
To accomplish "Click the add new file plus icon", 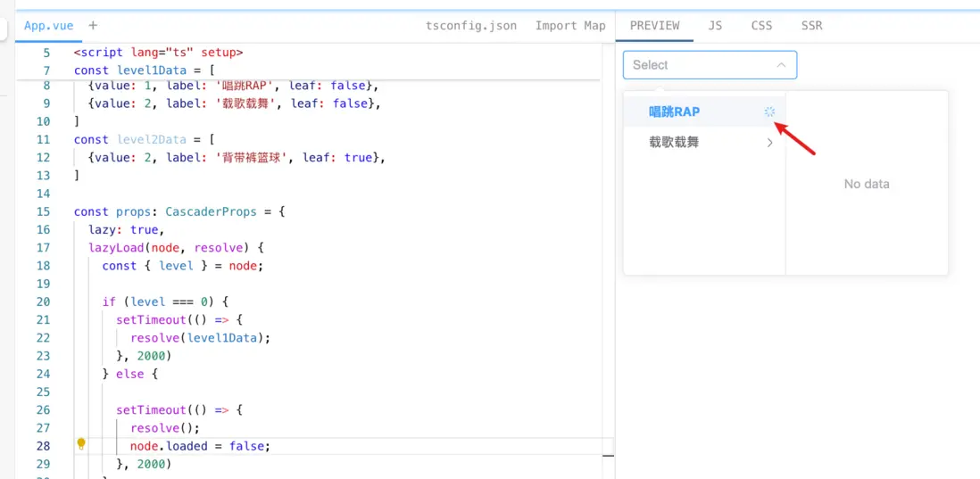I will click(93, 26).
